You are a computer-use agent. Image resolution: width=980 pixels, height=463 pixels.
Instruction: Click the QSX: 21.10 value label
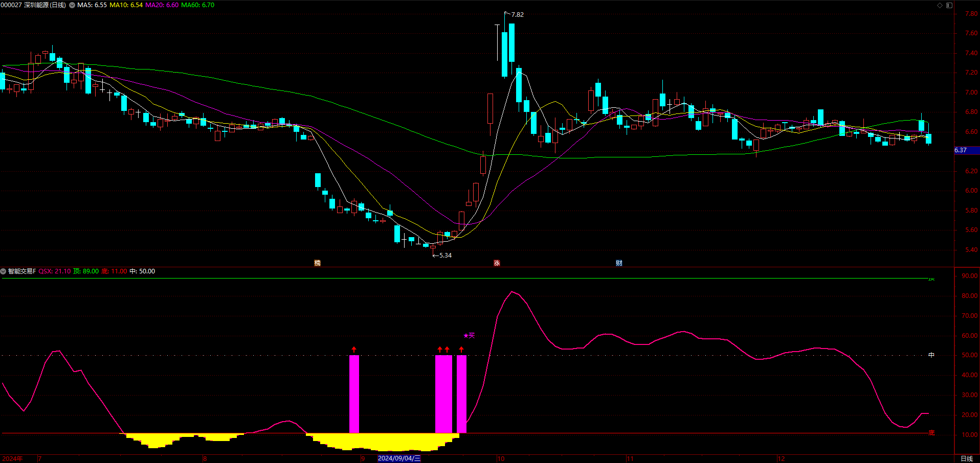pos(55,271)
